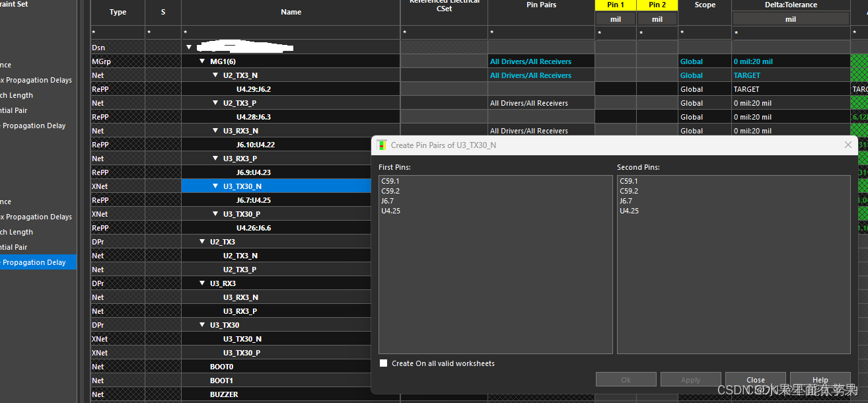Click the Help button in dialog
The image size is (868, 403).
pos(820,380)
